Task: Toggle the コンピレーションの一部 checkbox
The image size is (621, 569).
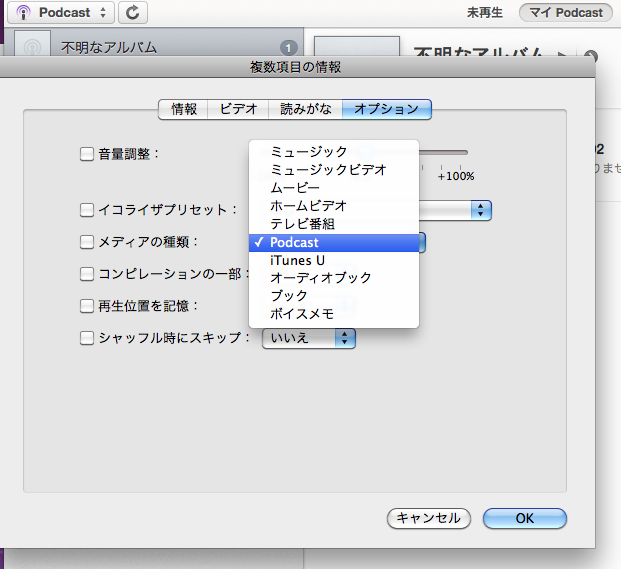Action: click(87, 274)
